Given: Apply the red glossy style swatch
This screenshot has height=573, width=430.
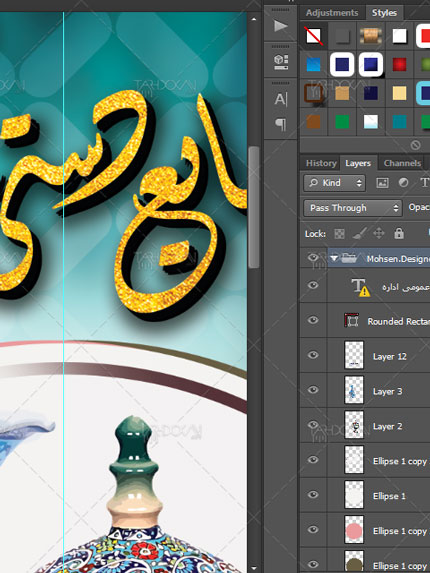Looking at the screenshot, I should [399, 65].
